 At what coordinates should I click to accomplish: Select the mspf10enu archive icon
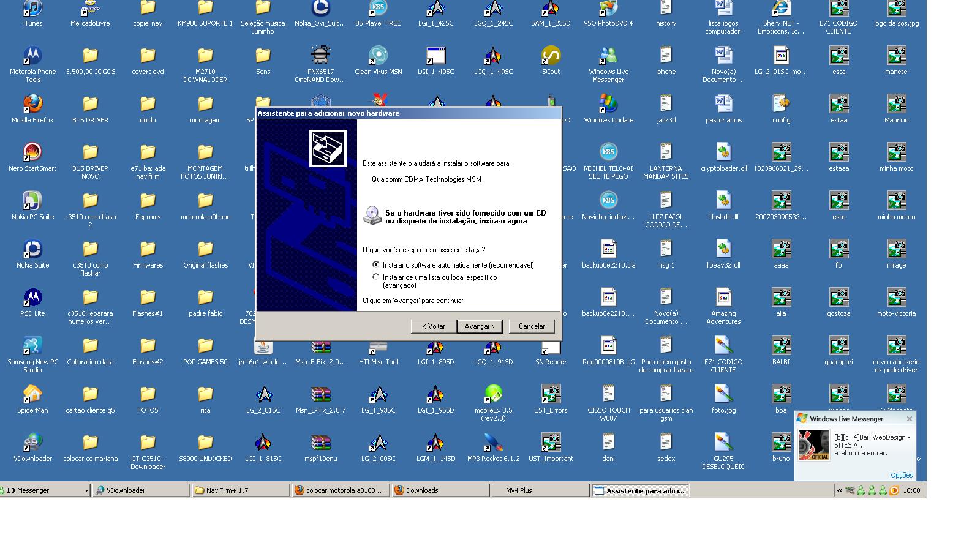tap(320, 443)
